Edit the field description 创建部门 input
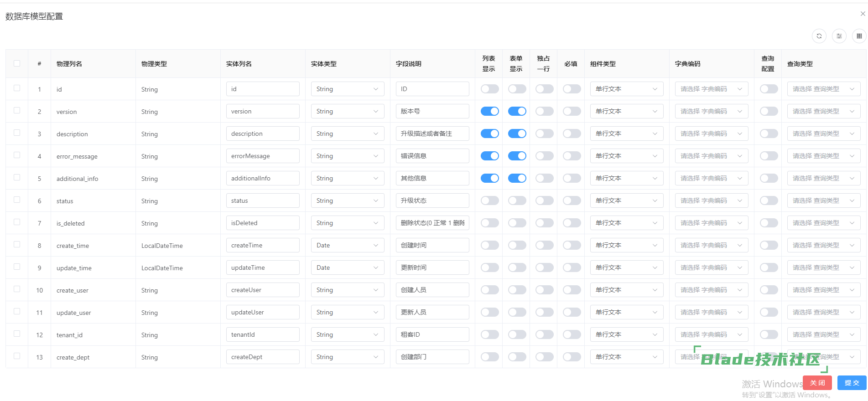The height and width of the screenshot is (401, 868). (x=432, y=357)
